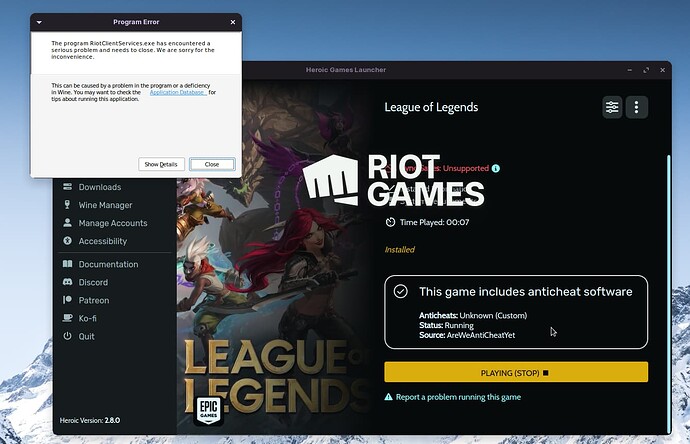Click Heroic Version: 2.8.0 text
Viewport: 690px width, 444px height.
[90, 420]
